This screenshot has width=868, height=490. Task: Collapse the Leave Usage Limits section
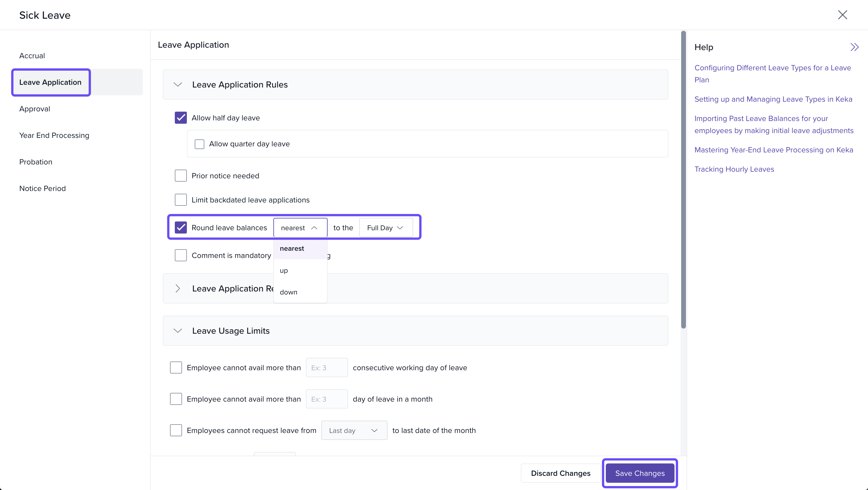click(x=178, y=330)
